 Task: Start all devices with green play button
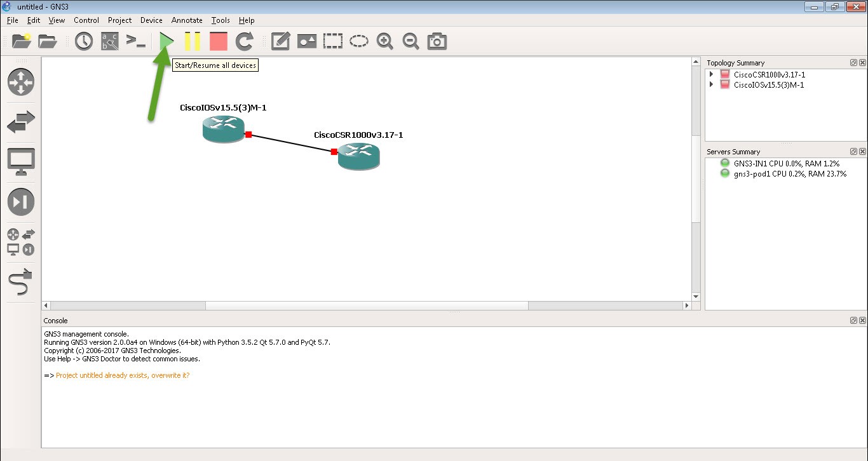tap(166, 41)
